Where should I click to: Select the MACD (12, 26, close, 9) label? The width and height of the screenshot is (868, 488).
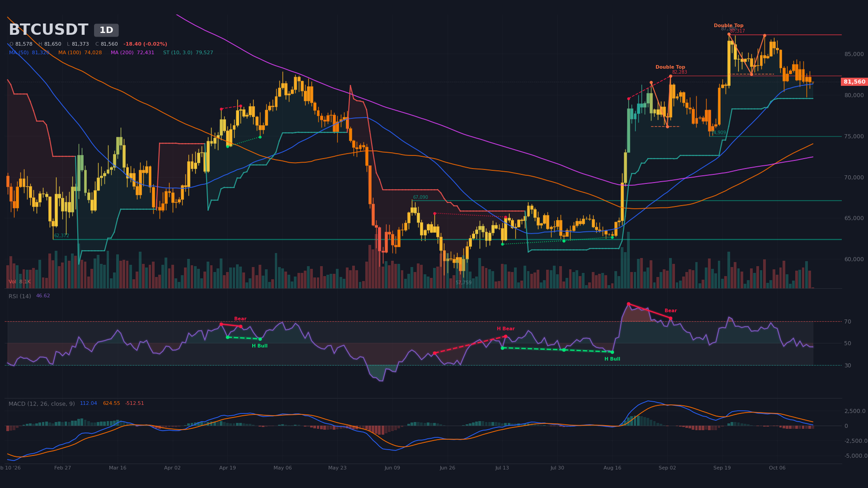[42, 403]
